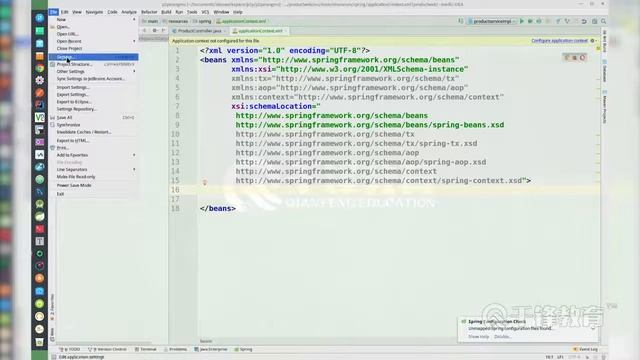The height and width of the screenshot is (360, 640).
Task: Click the Undo arrow icon in the toolbar
Action: click(584, 21)
